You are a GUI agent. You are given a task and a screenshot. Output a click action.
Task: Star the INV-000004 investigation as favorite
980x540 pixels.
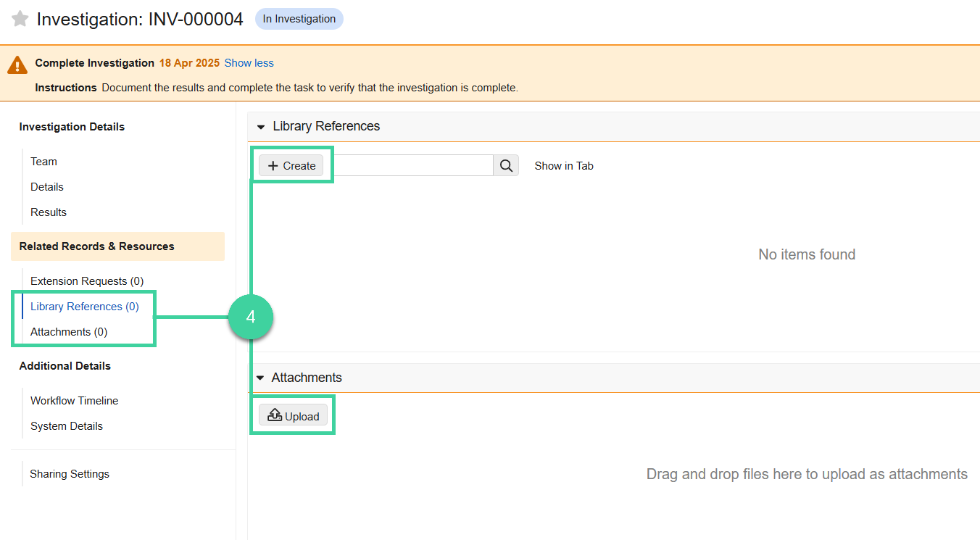(x=20, y=19)
